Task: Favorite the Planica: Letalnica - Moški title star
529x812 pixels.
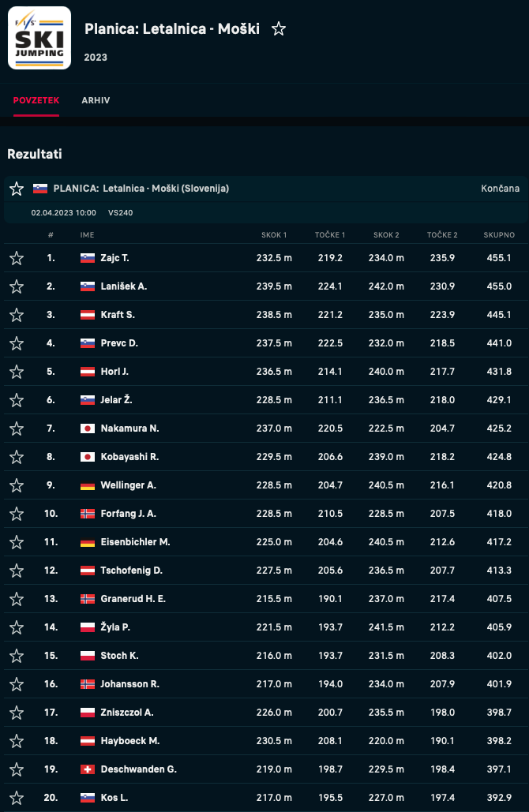Action: 279,29
